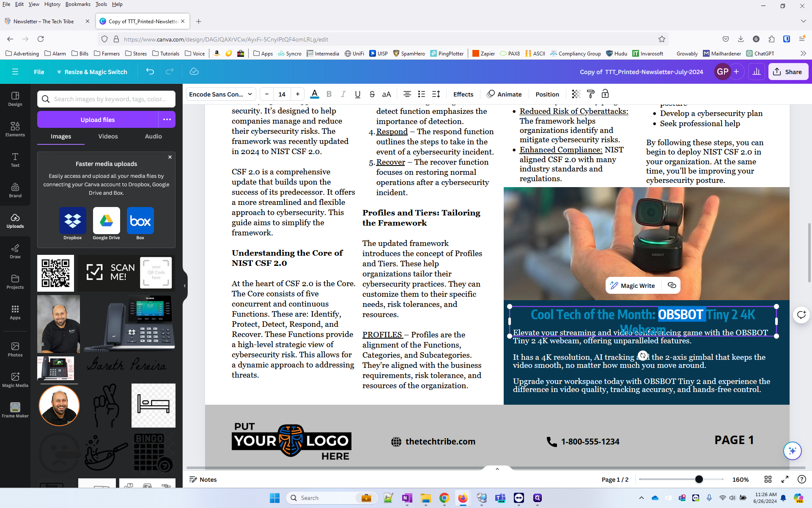Image resolution: width=812 pixels, height=508 pixels.
Task: Open transparency checkerboard control
Action: (576, 94)
